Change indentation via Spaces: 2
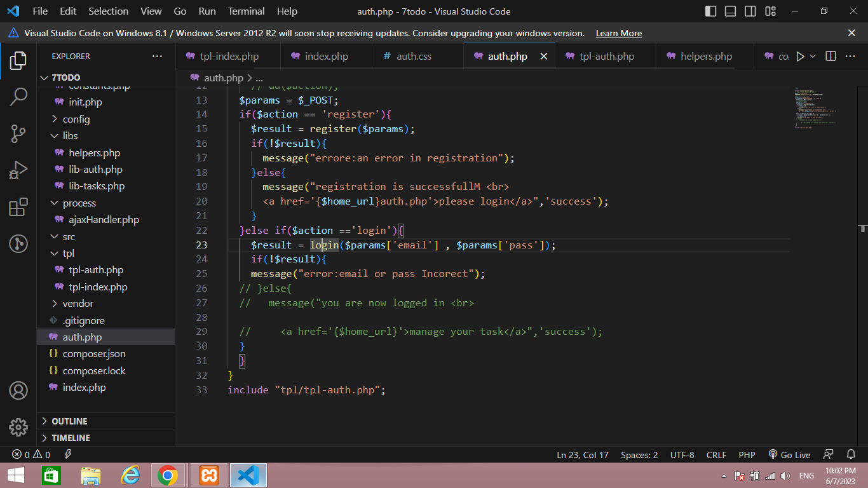This screenshot has width=868, height=488. (639, 455)
